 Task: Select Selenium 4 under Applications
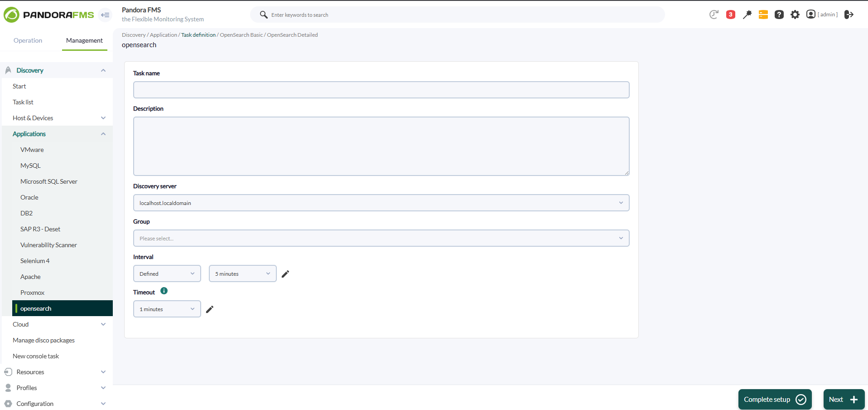(35, 261)
